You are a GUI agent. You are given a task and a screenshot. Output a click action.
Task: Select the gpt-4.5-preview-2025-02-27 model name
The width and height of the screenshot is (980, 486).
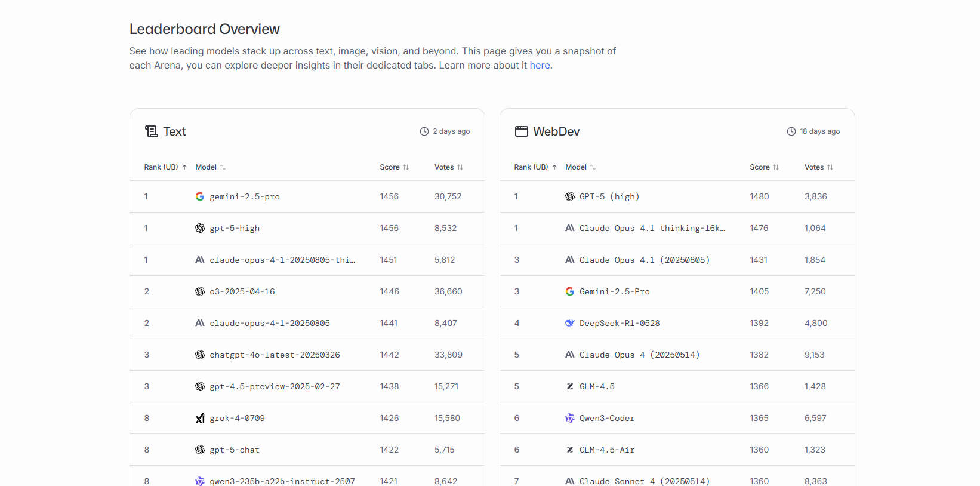click(275, 386)
